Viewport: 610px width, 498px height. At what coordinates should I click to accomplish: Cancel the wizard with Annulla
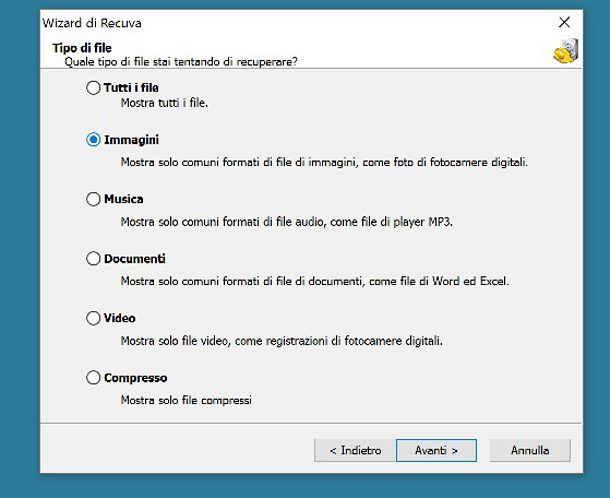coord(530,451)
